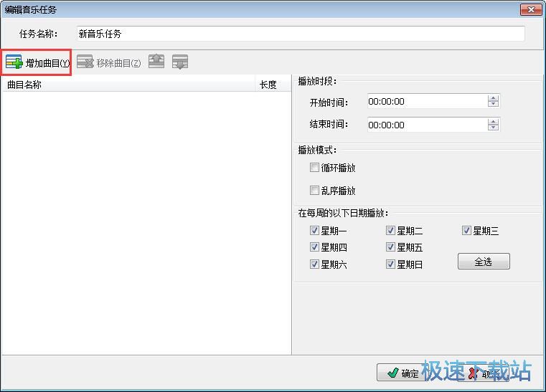Enable the 循环播放 checkbox
The width and height of the screenshot is (546, 392).
[x=314, y=168]
